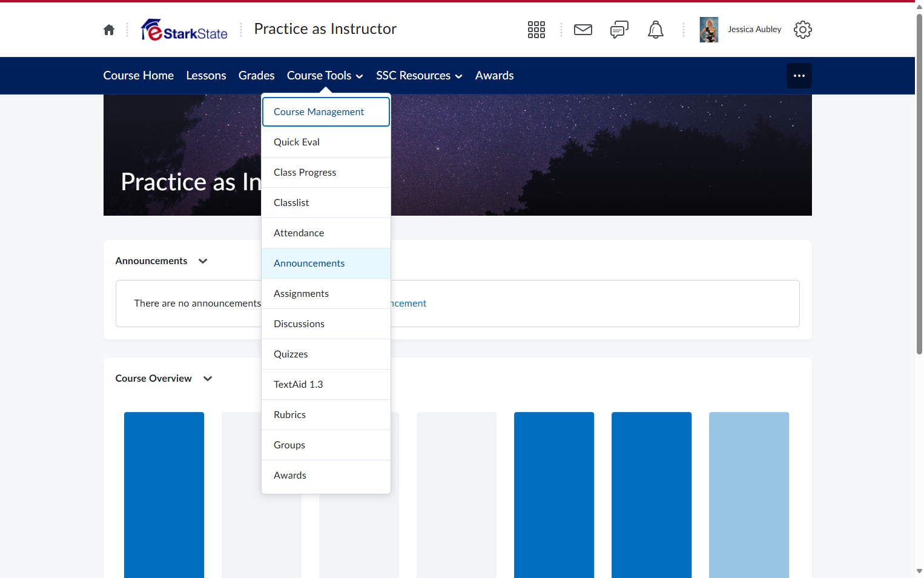Expand the SSC Resources dropdown

point(420,76)
